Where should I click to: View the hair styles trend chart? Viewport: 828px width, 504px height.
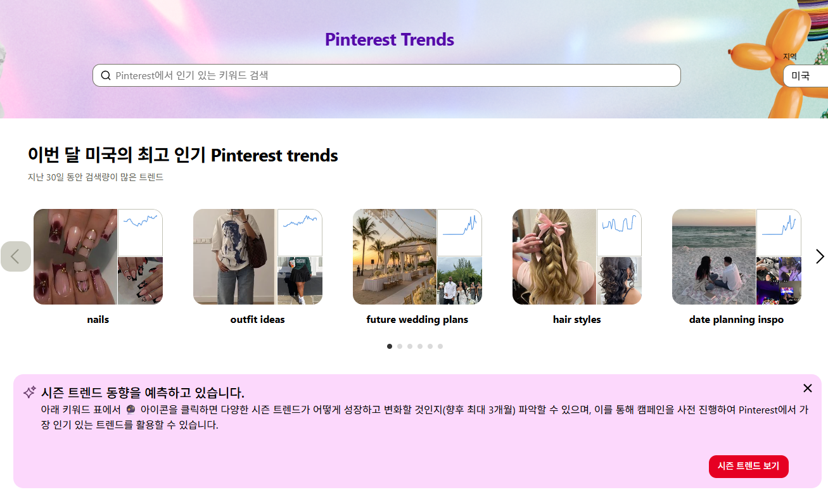[620, 232]
